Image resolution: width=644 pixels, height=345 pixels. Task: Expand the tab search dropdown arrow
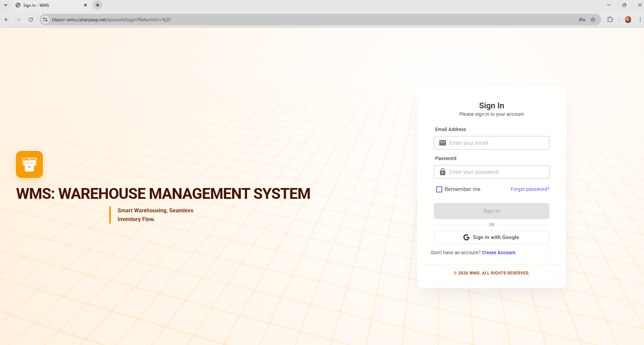point(6,5)
